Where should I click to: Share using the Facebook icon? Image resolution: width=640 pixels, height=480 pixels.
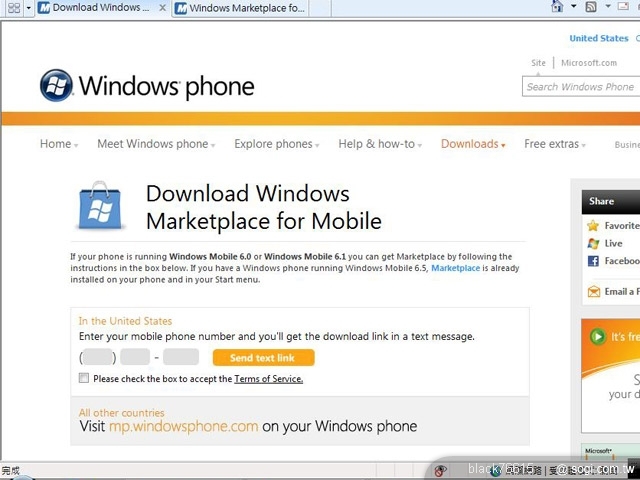click(593, 261)
